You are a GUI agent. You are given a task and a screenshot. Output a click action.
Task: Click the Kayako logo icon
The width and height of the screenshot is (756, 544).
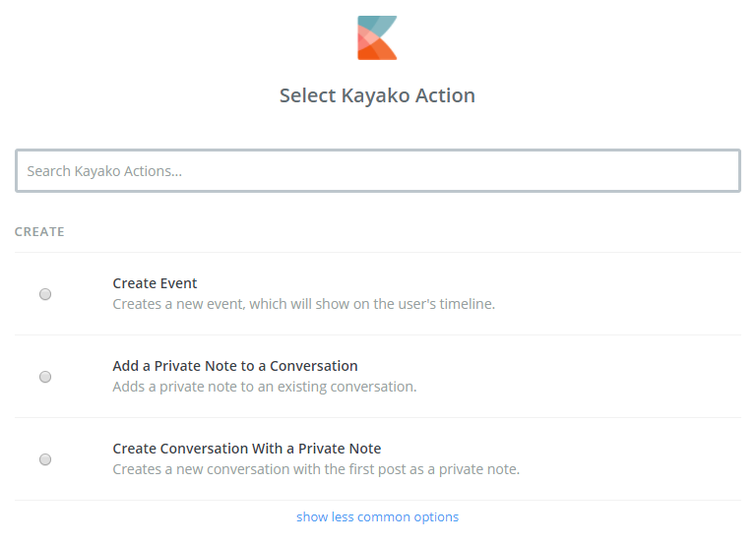377,38
